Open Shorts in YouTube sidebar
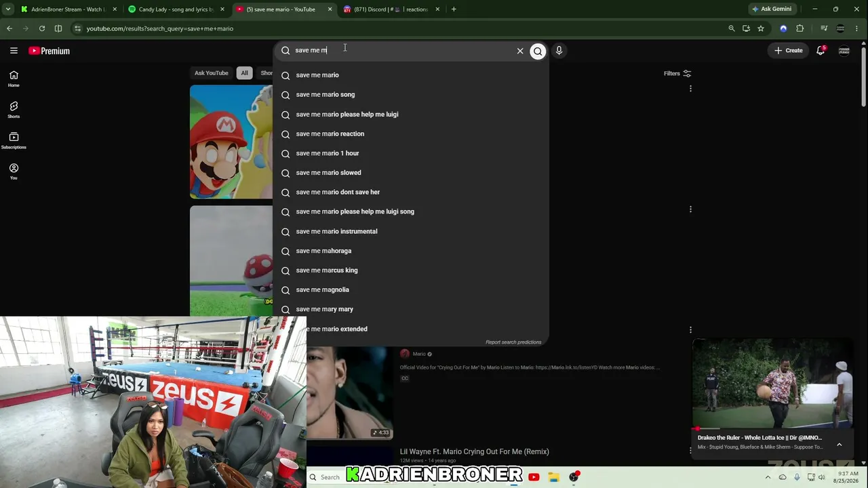The image size is (868, 488). tap(14, 110)
